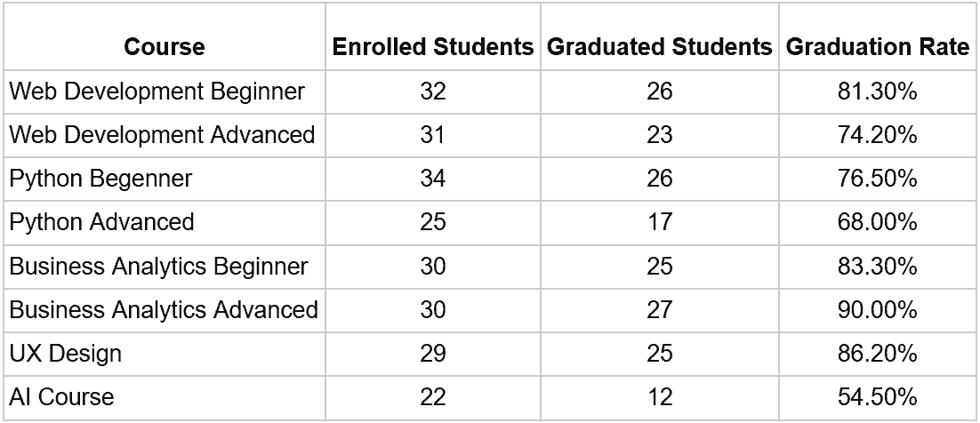Screen dimensions: 980x423
Task: Click the Graduation Rate column header
Action: point(878,46)
